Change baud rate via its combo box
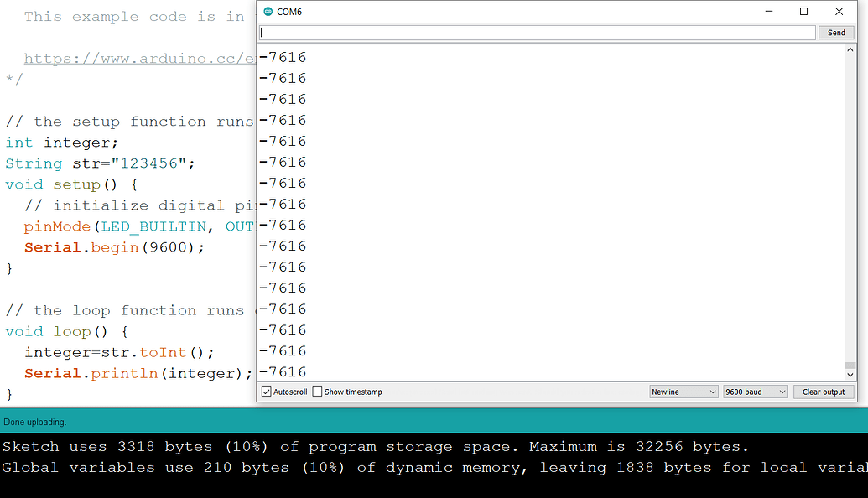This screenshot has width=868, height=498. coord(755,392)
